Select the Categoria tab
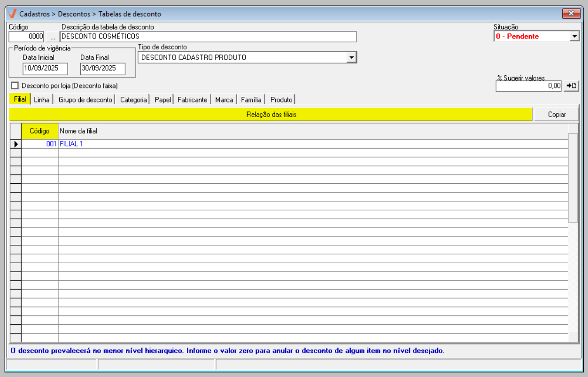The width and height of the screenshot is (588, 377). (x=133, y=100)
